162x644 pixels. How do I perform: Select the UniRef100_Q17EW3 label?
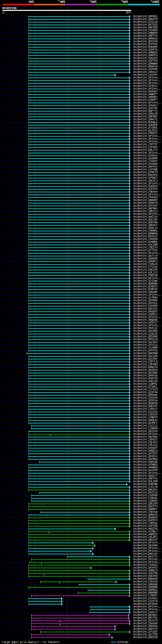pos(145,298)
